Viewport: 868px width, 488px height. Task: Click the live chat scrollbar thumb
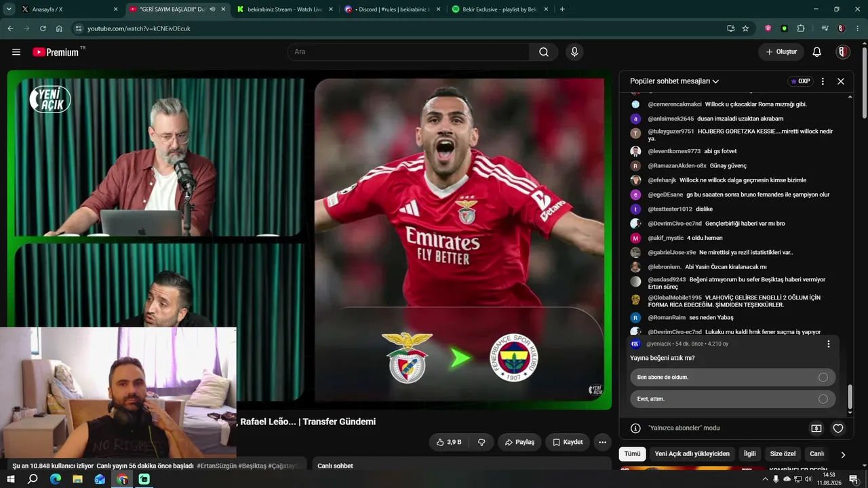pyautogui.click(x=850, y=396)
